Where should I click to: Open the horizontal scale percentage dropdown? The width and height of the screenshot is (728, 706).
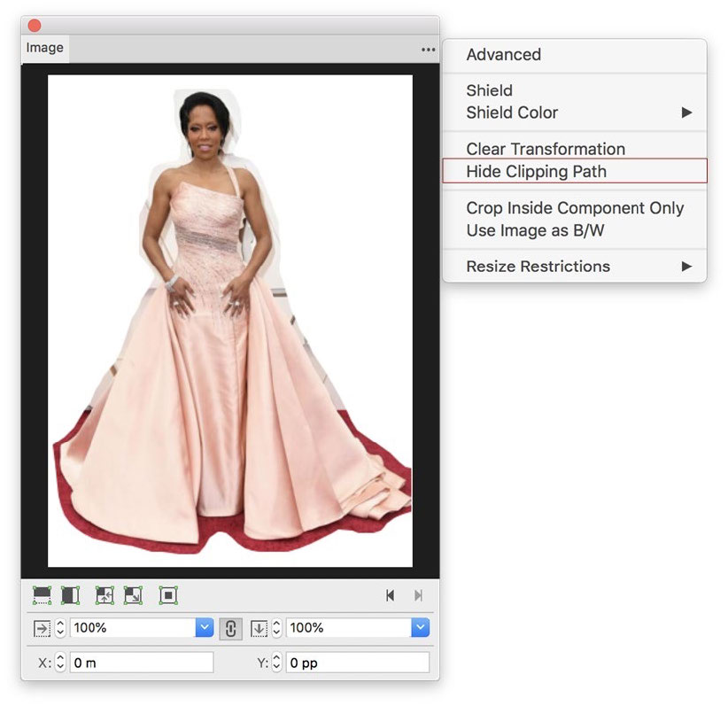click(205, 628)
